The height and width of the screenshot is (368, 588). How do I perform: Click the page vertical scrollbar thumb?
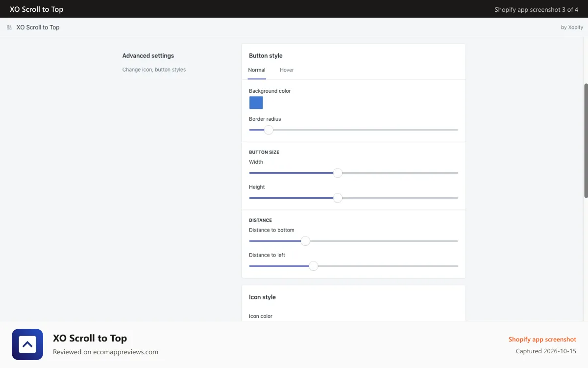[x=586, y=140]
